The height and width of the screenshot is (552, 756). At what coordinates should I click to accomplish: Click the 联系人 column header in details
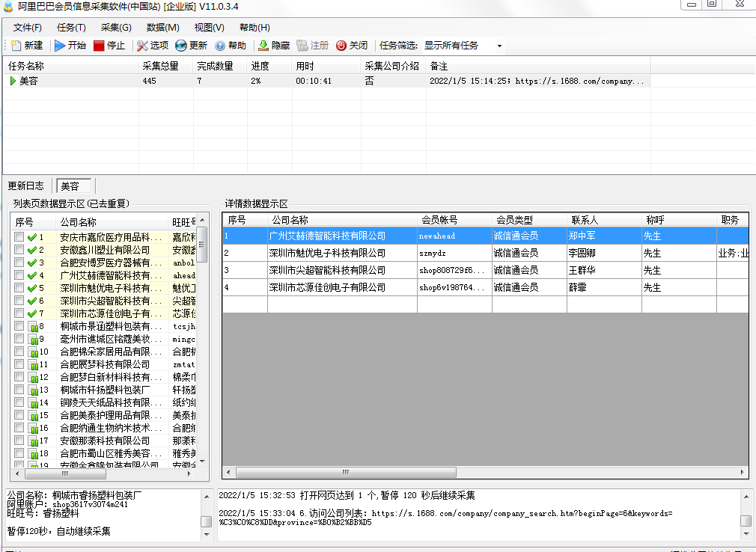[603, 220]
